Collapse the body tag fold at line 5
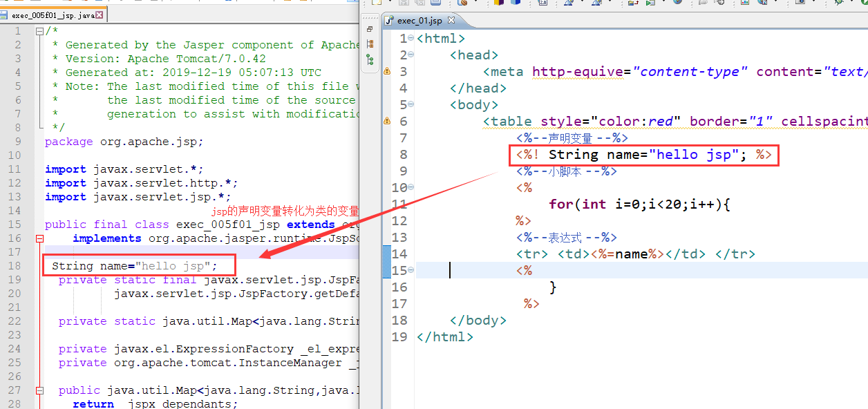868x409 pixels. click(x=412, y=105)
